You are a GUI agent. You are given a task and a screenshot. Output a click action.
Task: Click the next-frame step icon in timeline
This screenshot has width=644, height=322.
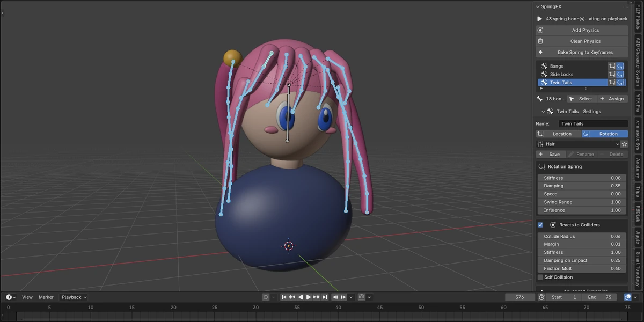point(343,297)
